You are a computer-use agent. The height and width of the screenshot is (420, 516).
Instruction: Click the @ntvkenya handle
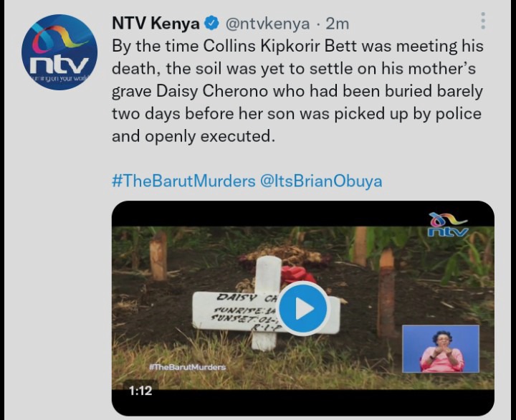pyautogui.click(x=267, y=24)
